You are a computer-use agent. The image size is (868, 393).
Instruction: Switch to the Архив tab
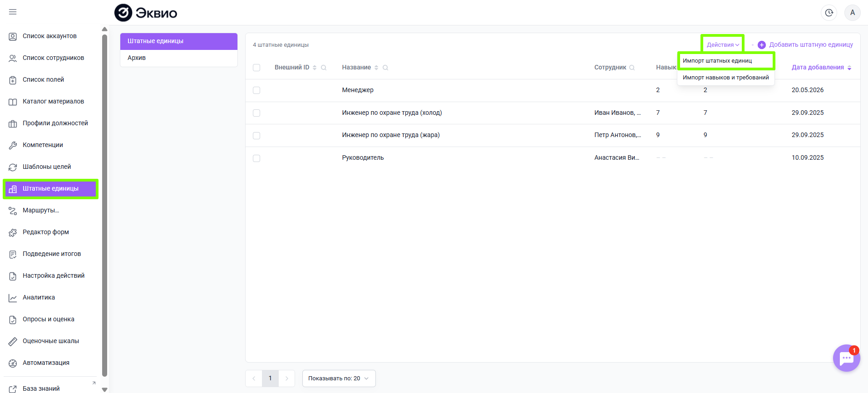179,58
